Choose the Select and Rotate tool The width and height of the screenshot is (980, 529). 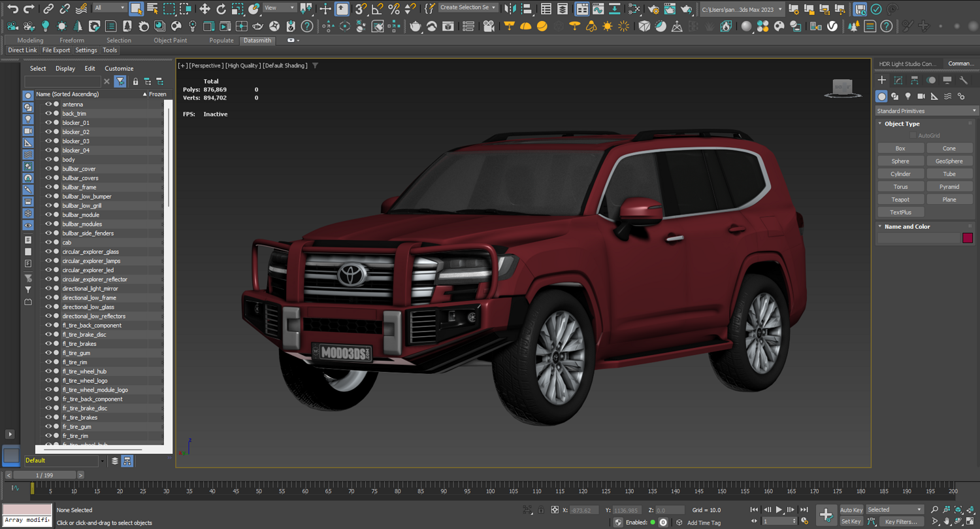(221, 9)
